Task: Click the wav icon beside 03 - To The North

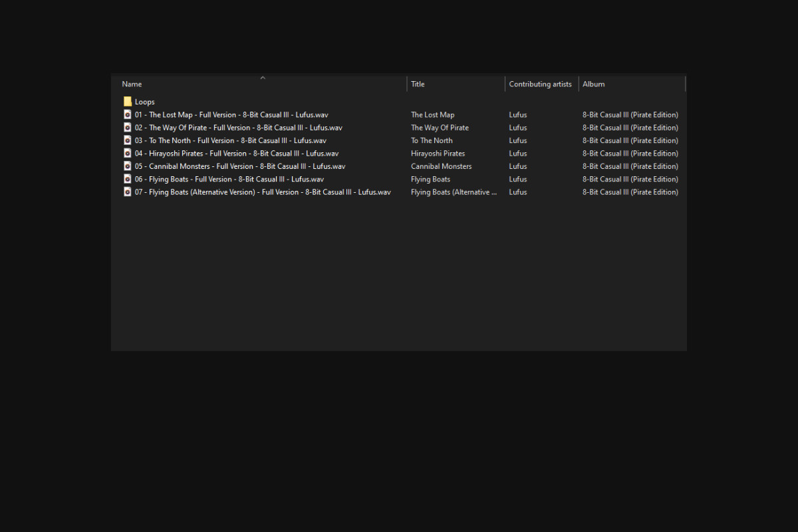Action: [128, 140]
